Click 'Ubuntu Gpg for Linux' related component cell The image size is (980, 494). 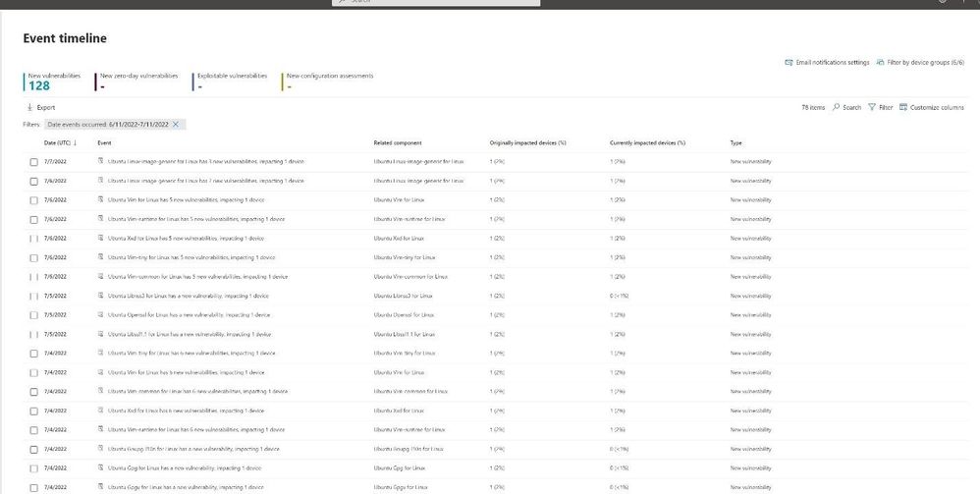click(x=400, y=467)
